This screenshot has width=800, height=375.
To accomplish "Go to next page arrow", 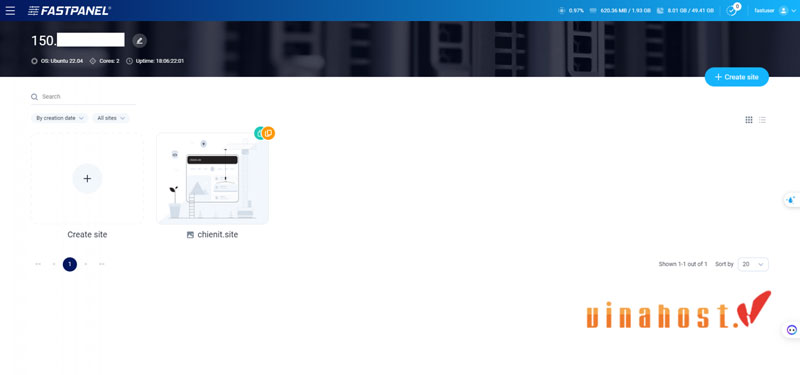I will [86, 264].
